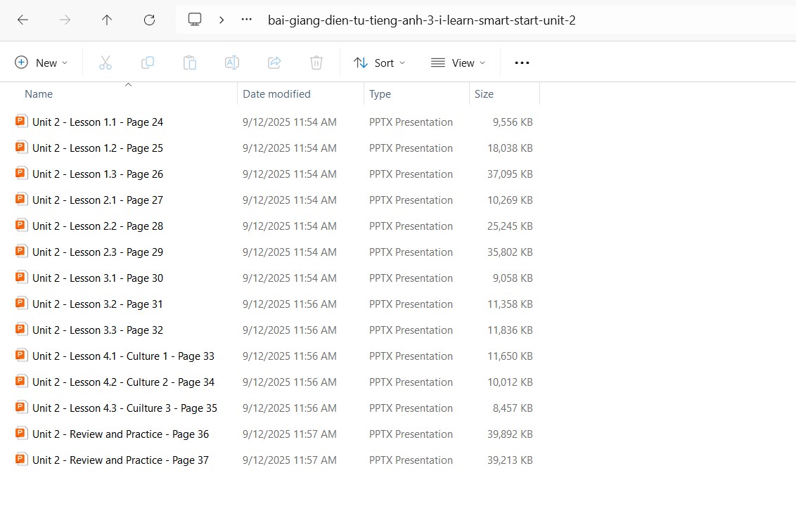Click the Up directory arrow

point(107,20)
